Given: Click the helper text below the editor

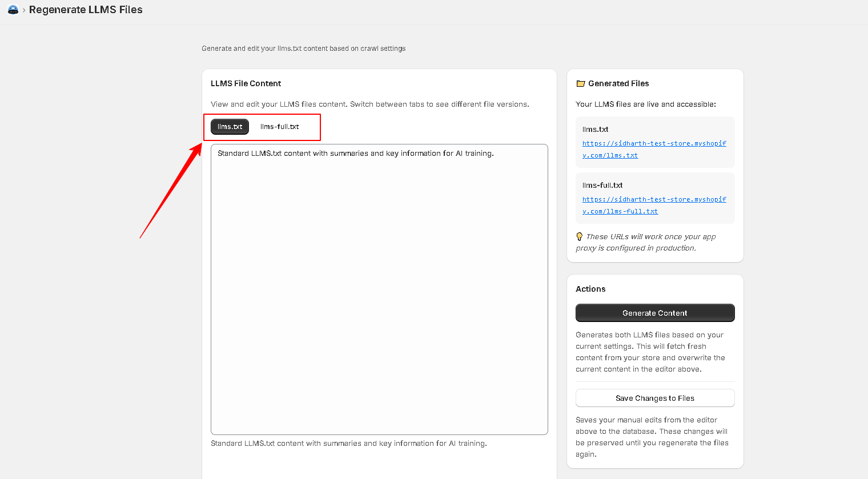Looking at the screenshot, I should [348, 444].
